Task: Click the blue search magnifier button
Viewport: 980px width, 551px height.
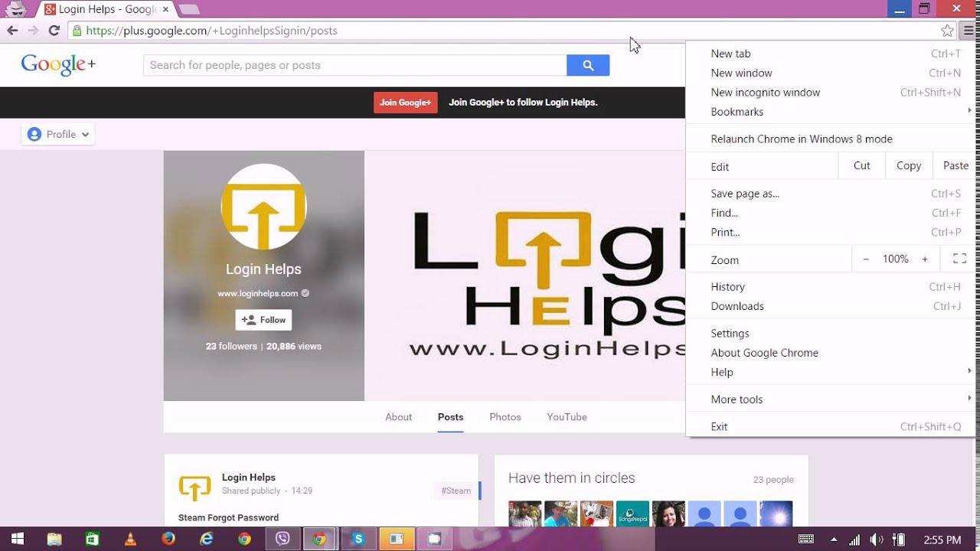Action: tap(588, 65)
